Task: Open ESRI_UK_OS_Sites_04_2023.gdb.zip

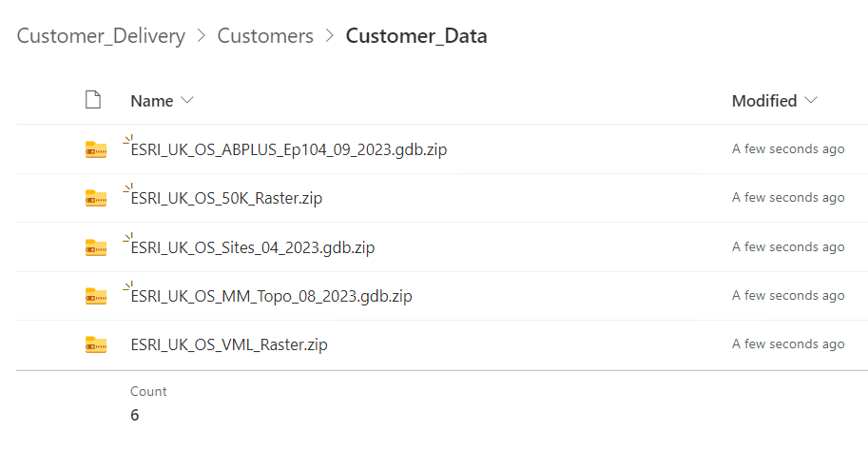Action: click(253, 247)
